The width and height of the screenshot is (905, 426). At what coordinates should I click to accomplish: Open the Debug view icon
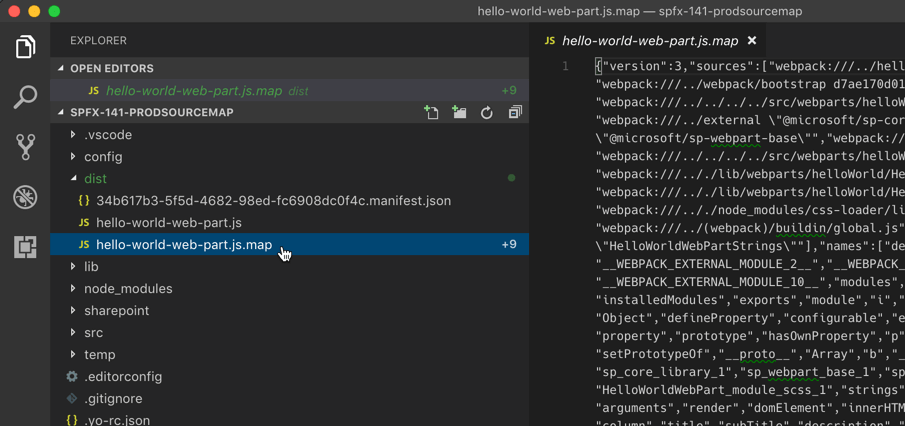click(25, 197)
